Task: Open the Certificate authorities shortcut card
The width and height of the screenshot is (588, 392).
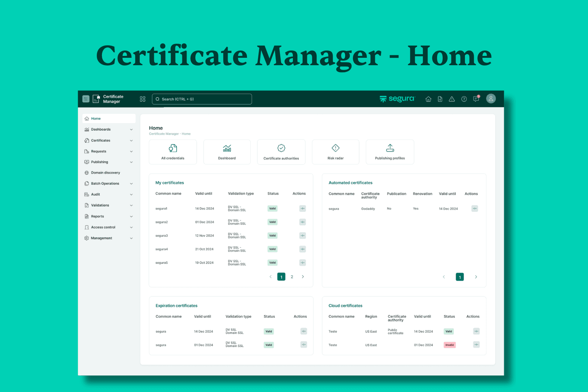Action: 281,152
